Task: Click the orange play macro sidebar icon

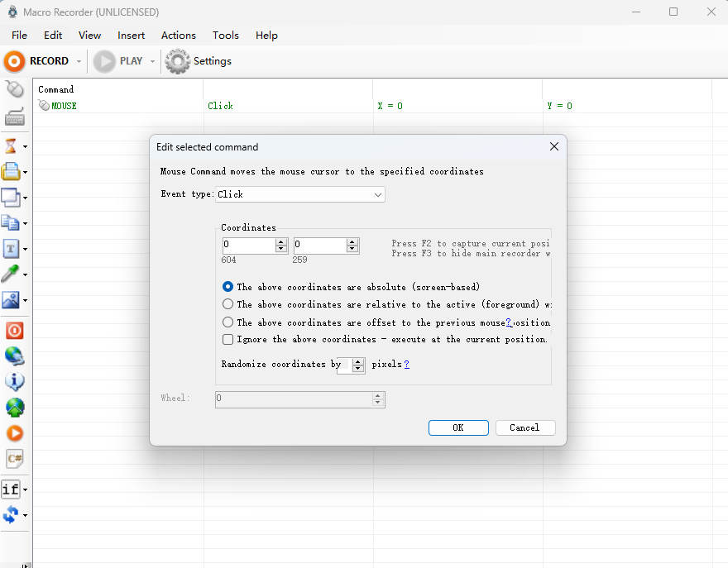Action: tap(14, 432)
